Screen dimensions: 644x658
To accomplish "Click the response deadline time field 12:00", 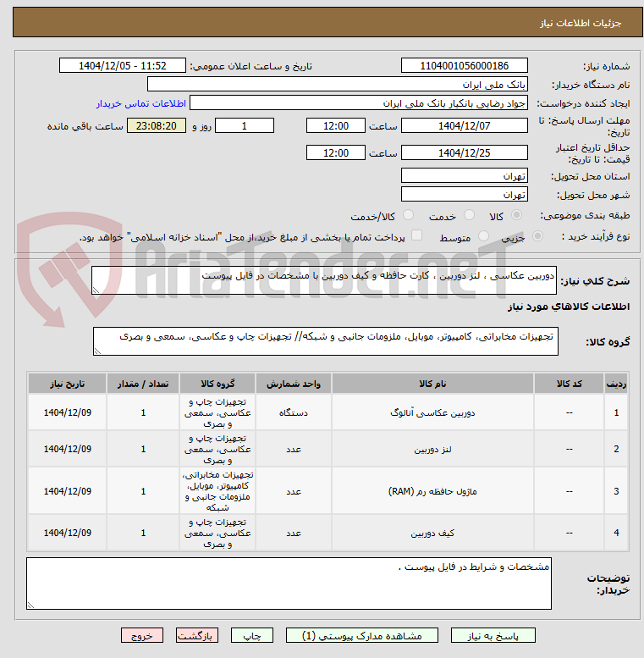I will [336, 125].
